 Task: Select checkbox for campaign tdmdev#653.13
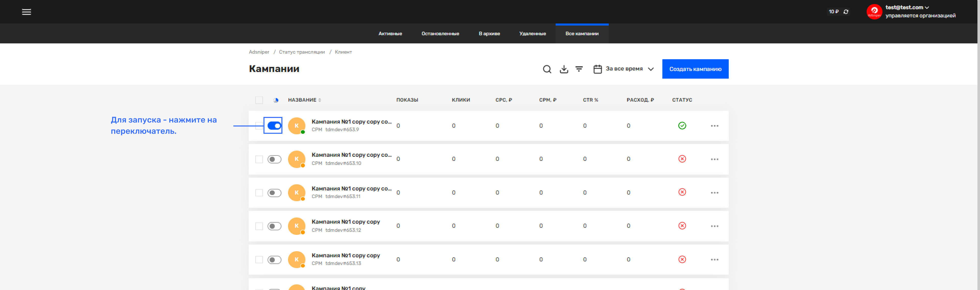click(x=259, y=260)
